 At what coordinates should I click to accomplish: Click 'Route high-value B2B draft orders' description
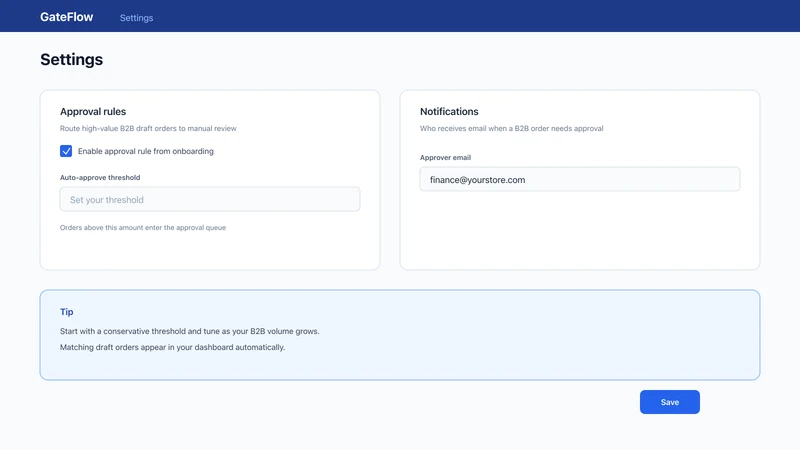pyautogui.click(x=148, y=129)
